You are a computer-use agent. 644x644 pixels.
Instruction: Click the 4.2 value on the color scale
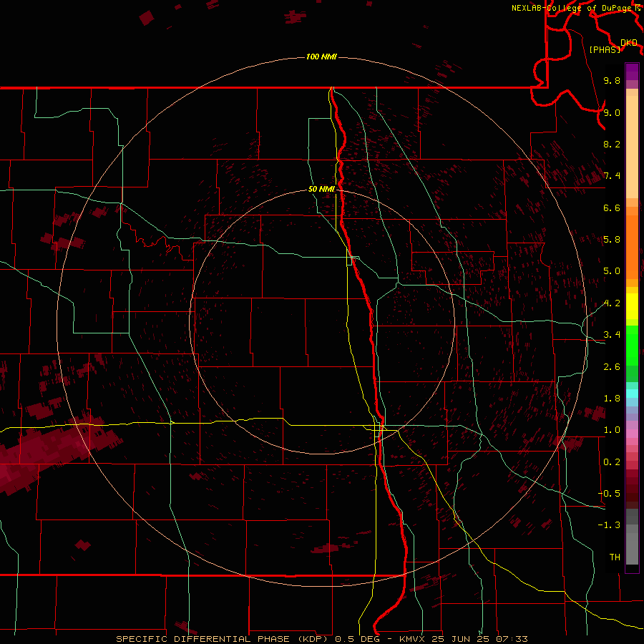(x=612, y=303)
